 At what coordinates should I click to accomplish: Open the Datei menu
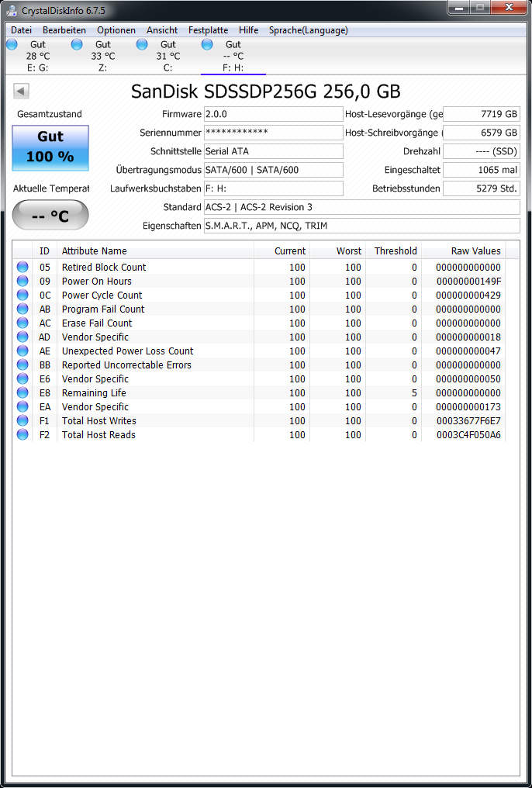pos(21,30)
